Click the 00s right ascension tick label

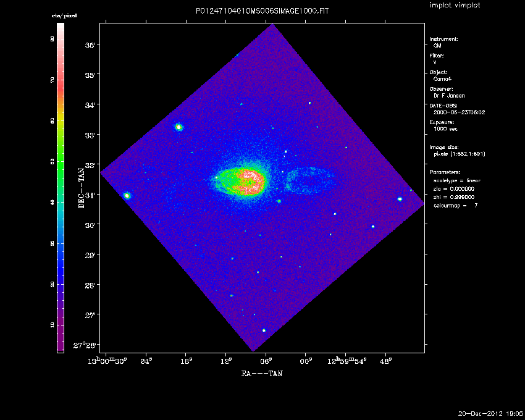[x=306, y=361]
